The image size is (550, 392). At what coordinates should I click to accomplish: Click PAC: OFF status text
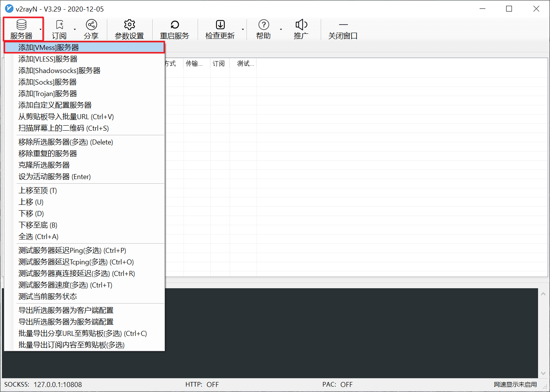[337, 384]
